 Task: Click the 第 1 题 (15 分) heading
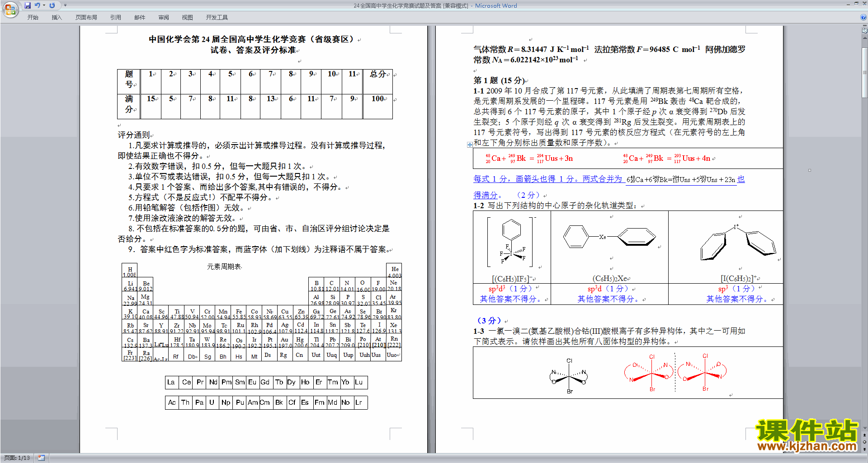point(499,80)
